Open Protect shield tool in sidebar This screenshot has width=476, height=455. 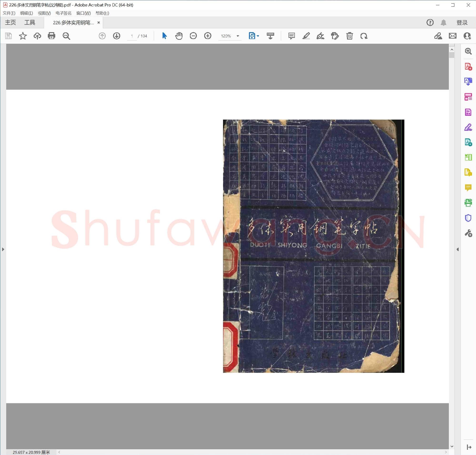point(468,218)
